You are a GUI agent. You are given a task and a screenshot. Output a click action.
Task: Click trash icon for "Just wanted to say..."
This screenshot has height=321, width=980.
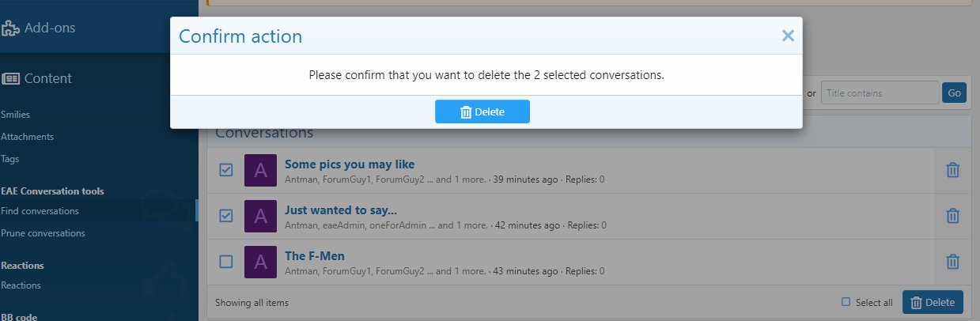953,215
